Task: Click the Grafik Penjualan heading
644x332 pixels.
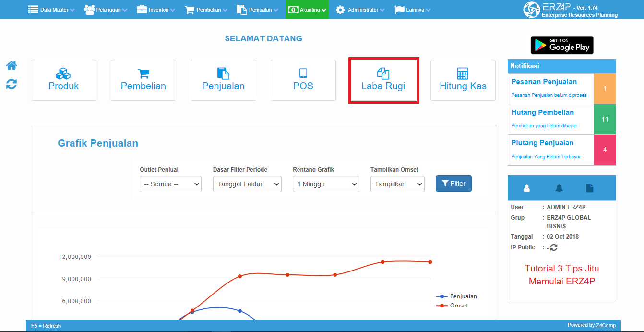Action: point(98,143)
